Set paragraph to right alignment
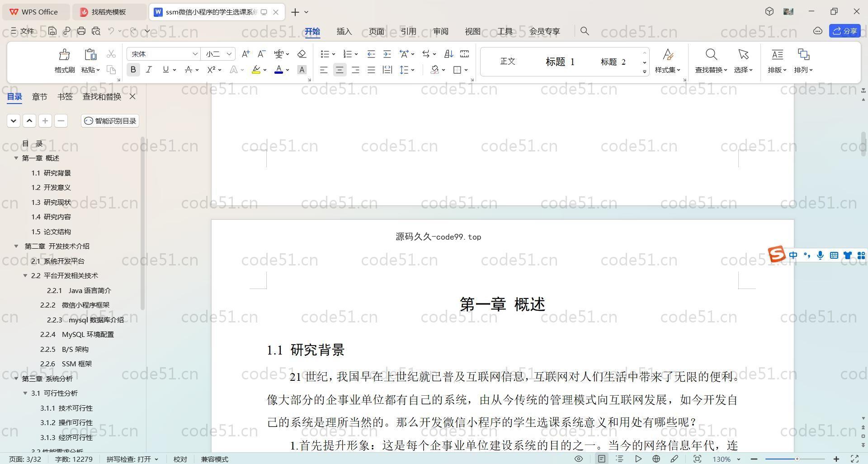Screen dimensions: 868x464 pyautogui.click(x=355, y=70)
